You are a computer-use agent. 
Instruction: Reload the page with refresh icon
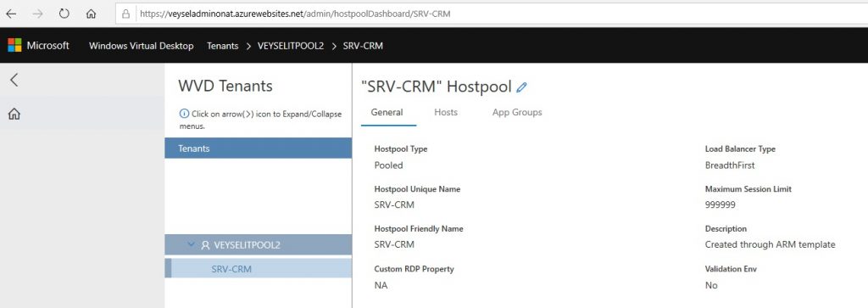point(64,14)
